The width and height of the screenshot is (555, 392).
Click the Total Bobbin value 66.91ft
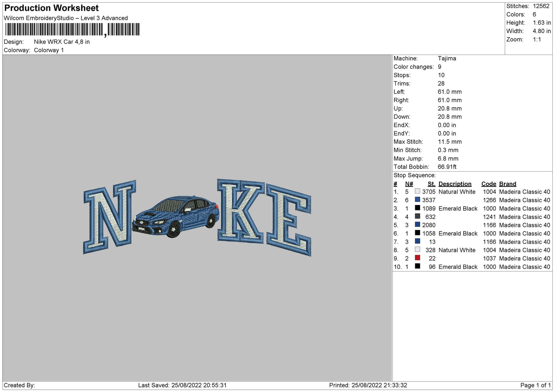(447, 167)
